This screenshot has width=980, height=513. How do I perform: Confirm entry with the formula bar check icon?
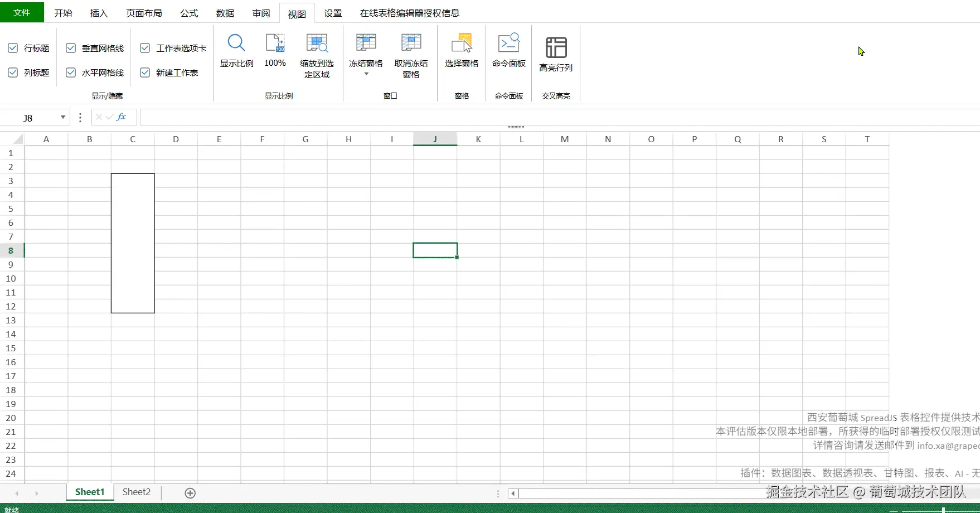[109, 117]
